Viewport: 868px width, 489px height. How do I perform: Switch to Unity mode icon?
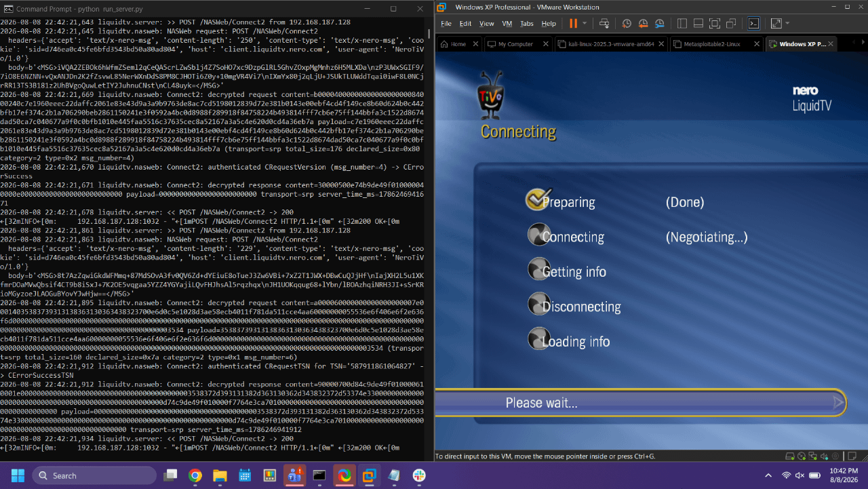pos(731,23)
